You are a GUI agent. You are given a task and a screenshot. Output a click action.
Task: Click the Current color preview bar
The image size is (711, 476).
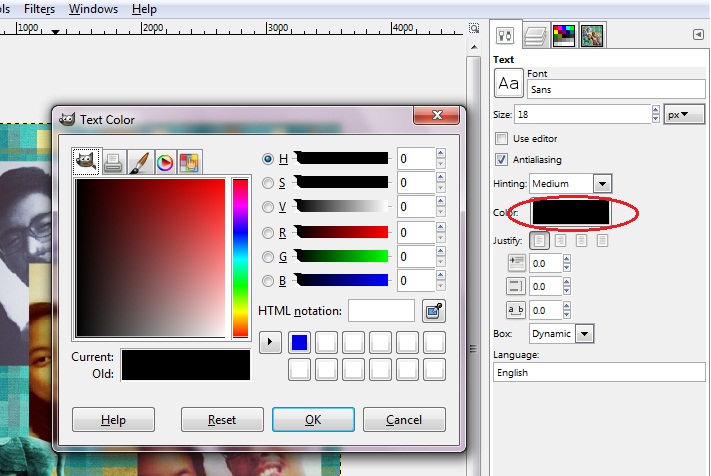click(186, 357)
